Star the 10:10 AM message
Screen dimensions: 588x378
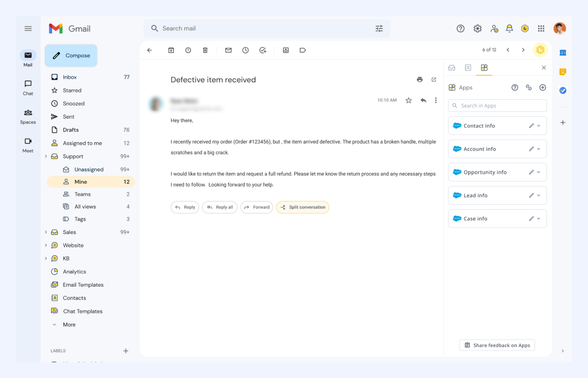(409, 100)
